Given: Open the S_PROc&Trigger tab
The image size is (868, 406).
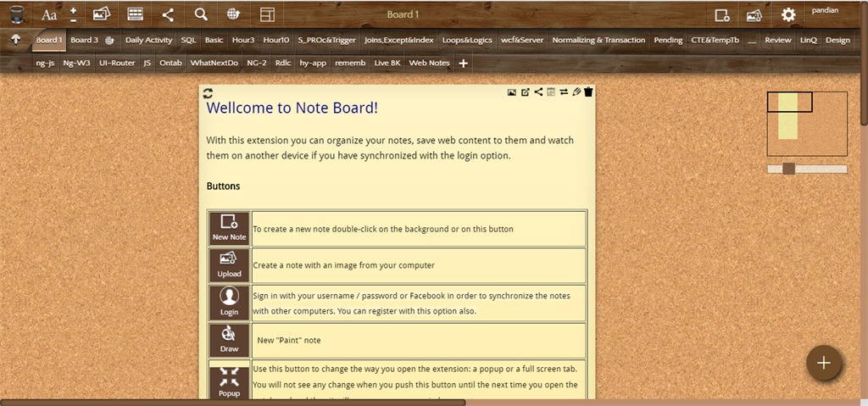Looking at the screenshot, I should tap(327, 40).
